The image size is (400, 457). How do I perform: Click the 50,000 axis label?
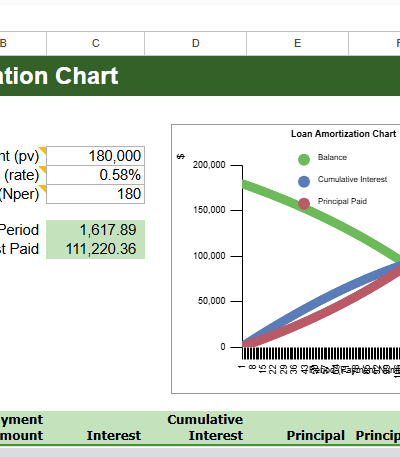point(212,301)
